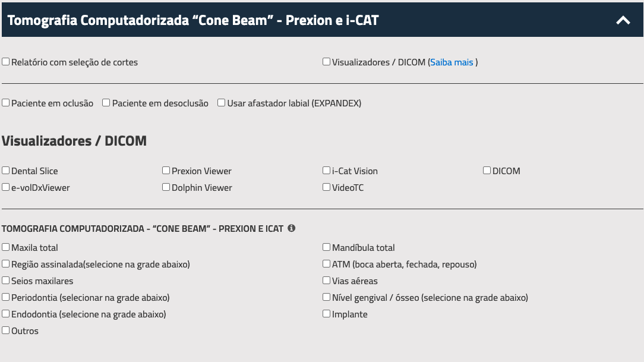
Task: Select Paciente em desoclusão option
Action: pos(106,103)
